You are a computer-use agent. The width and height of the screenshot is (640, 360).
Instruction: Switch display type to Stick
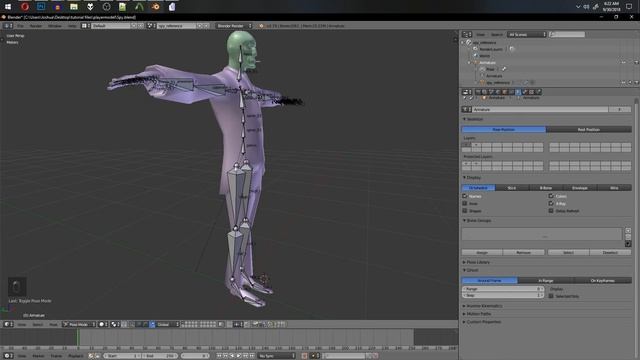tap(512, 188)
